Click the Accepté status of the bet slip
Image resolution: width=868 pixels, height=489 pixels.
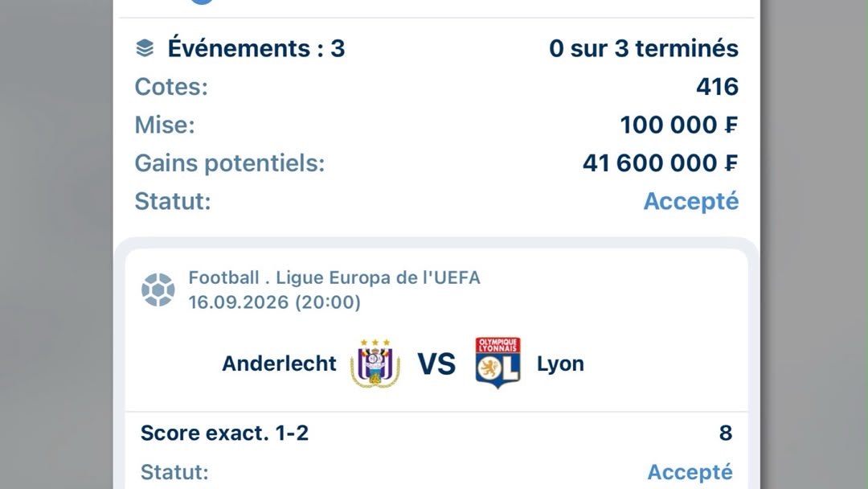click(x=691, y=201)
